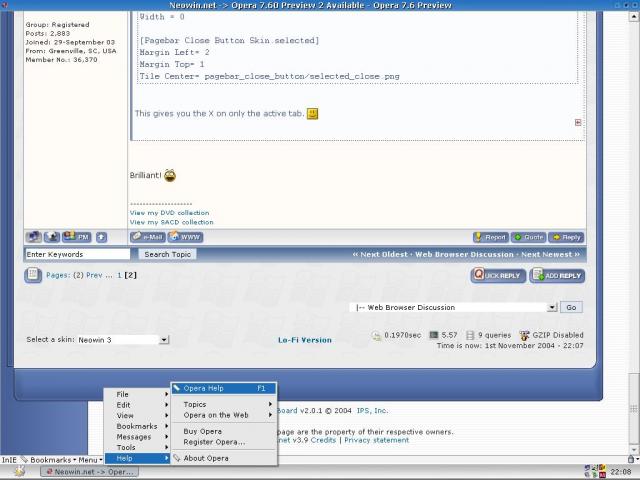Select Neowin.net taskbar window button
Image resolution: width=640 pixels, height=480 pixels.
(89, 472)
